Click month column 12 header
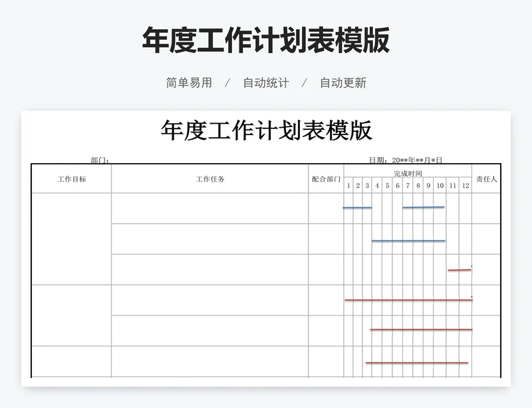 (465, 186)
